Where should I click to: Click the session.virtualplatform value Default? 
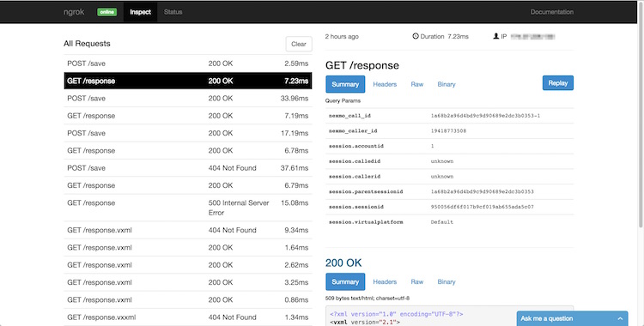point(442,222)
